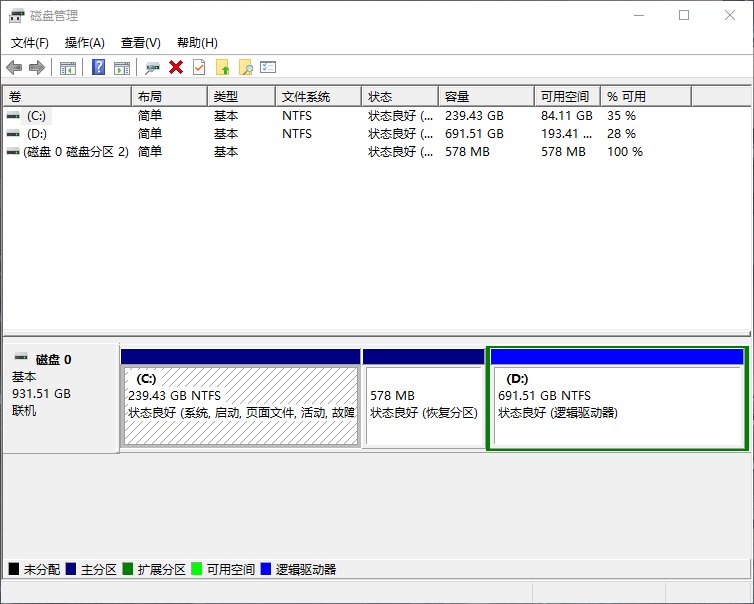Click the Disk Management title bar icon
The width and height of the screenshot is (754, 604).
coord(16,15)
